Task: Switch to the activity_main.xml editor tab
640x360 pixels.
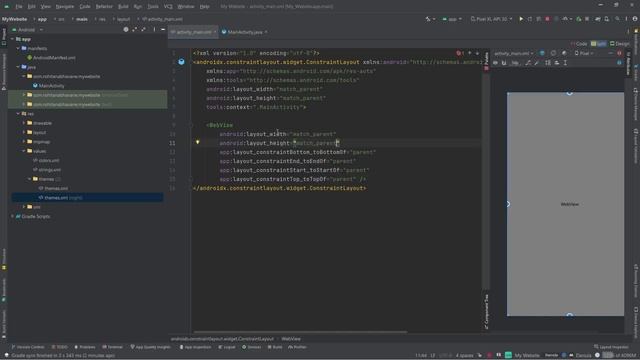Action: 193,32
